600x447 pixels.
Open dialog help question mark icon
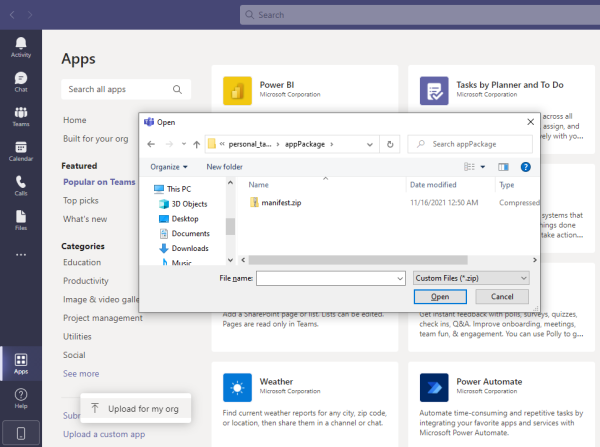tap(525, 167)
